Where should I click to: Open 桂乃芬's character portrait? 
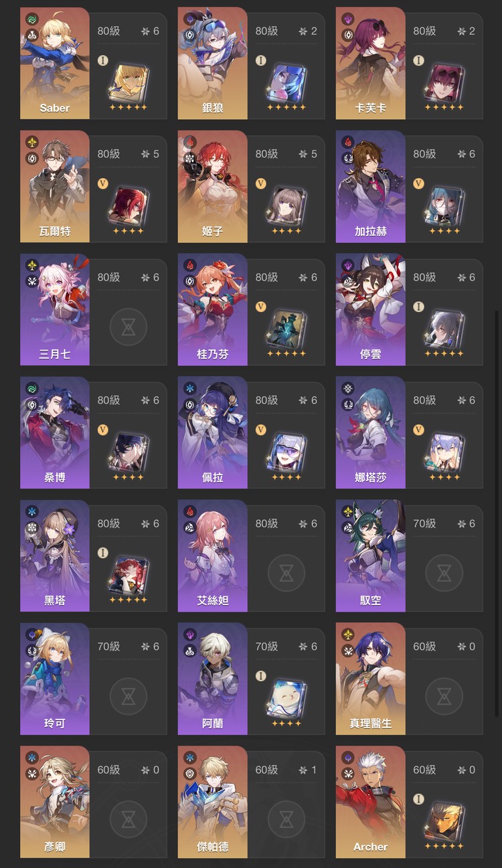click(x=213, y=309)
